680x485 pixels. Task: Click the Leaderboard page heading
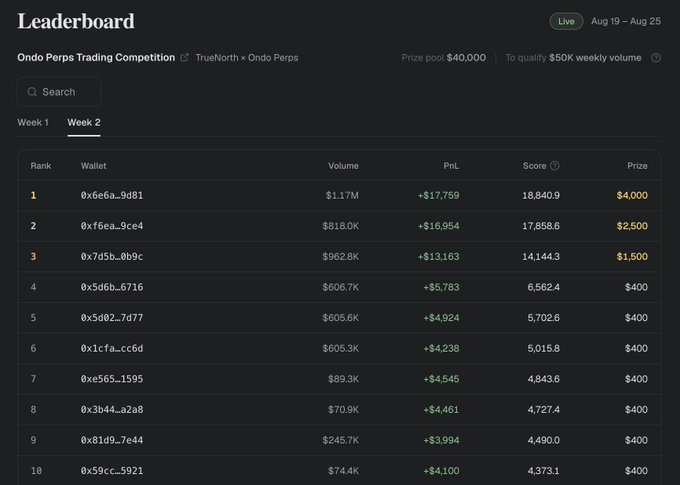coord(76,21)
